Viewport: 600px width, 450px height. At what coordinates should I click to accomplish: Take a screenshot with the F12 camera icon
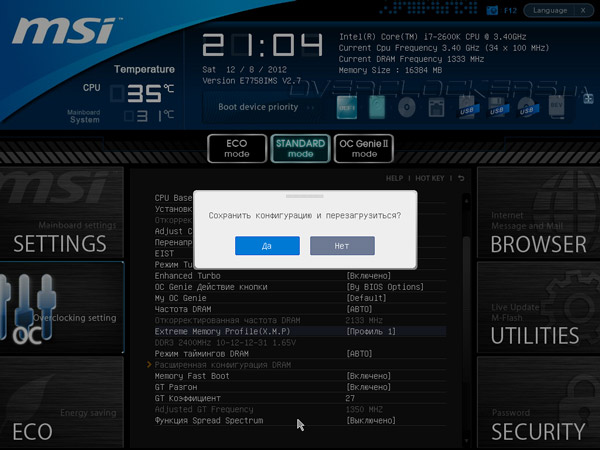coord(492,10)
